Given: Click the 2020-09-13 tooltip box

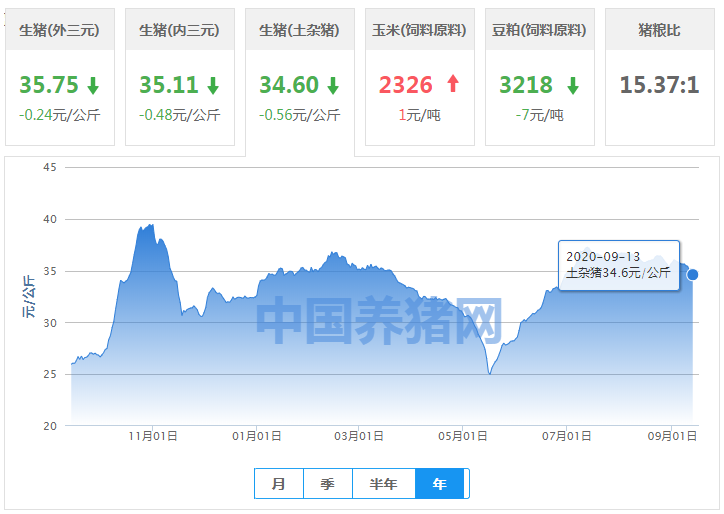Looking at the screenshot, I should pos(618,264).
